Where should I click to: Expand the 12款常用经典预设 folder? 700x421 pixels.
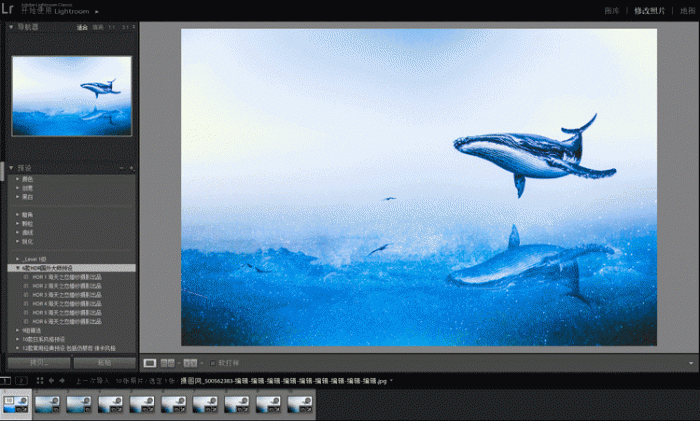[x=18, y=348]
